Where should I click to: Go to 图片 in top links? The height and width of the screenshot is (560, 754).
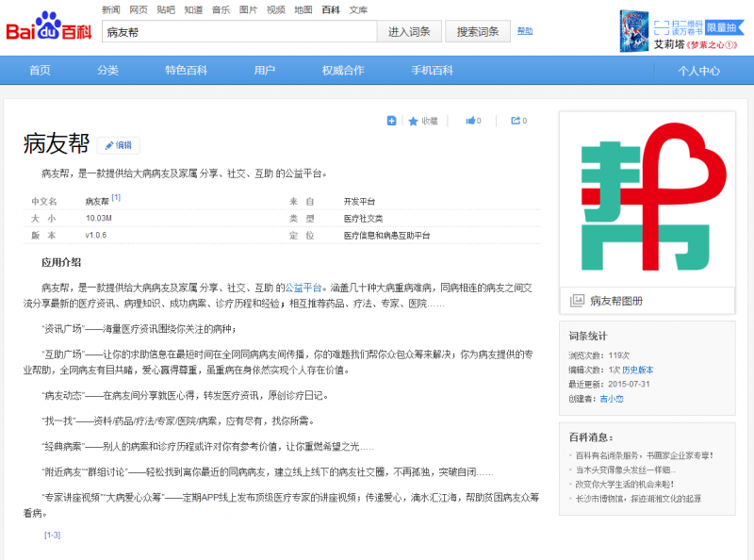(x=248, y=9)
